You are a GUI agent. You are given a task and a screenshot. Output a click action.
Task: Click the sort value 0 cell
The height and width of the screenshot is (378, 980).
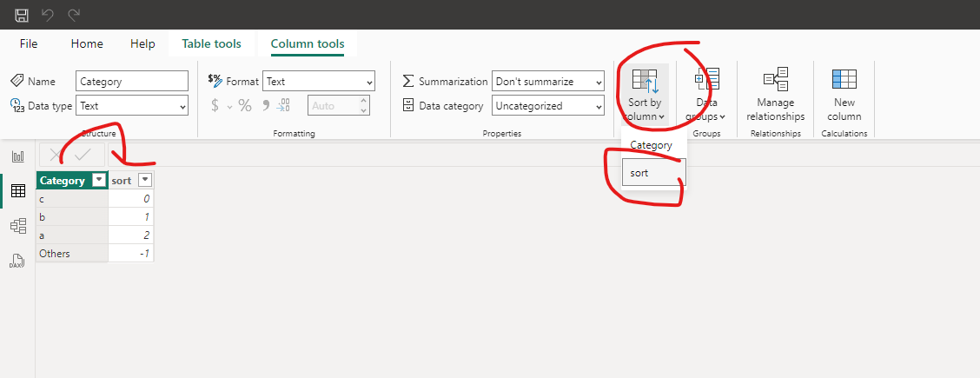pyautogui.click(x=131, y=199)
